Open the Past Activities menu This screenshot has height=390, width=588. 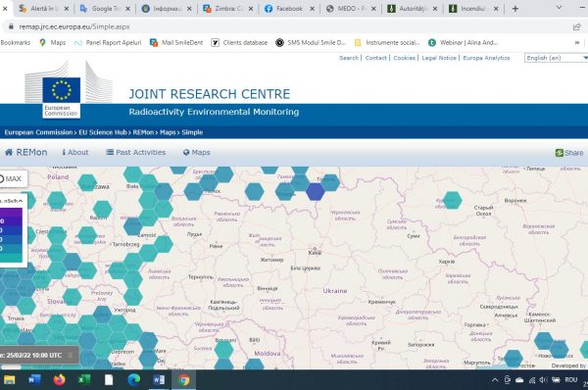click(136, 152)
